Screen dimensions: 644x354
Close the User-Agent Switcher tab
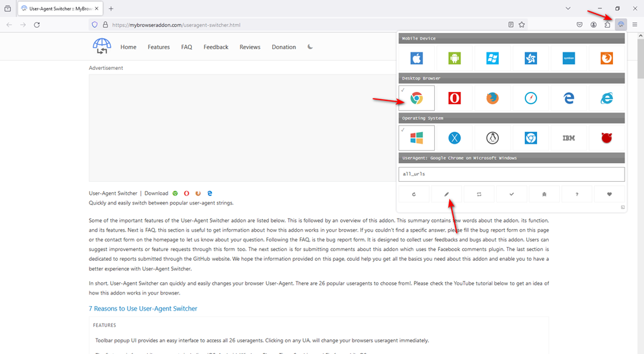97,8
